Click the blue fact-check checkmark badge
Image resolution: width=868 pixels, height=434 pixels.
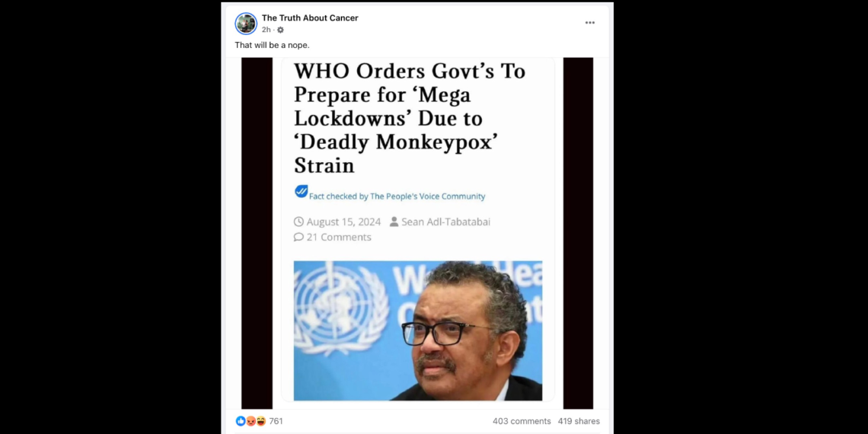[302, 192]
